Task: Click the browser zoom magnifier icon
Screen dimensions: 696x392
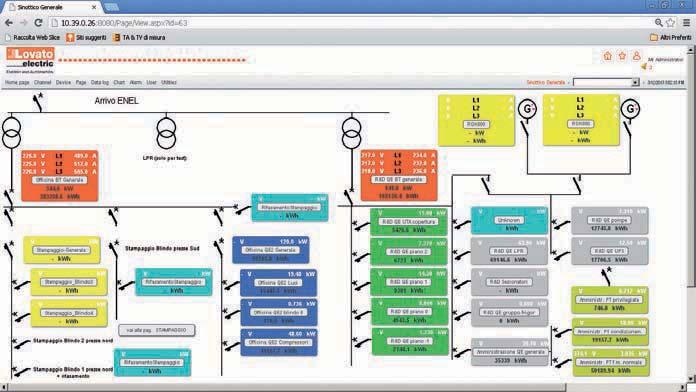Action: [x=659, y=23]
